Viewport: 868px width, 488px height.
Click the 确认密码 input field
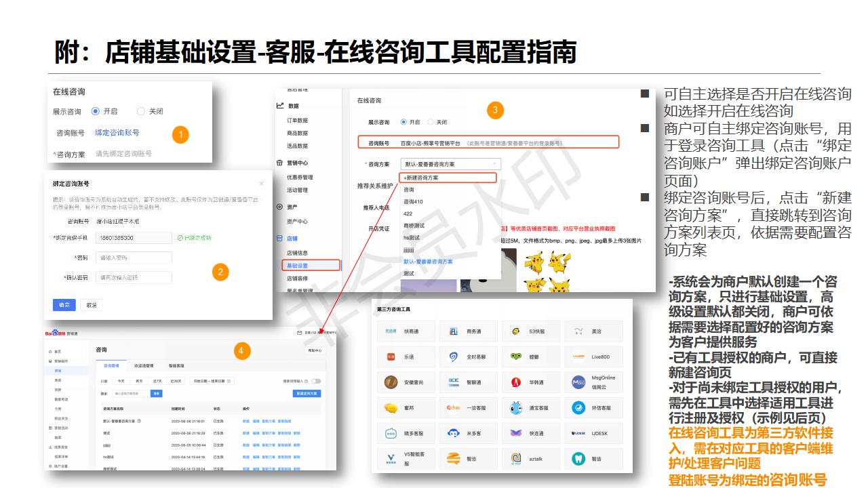click(x=133, y=277)
